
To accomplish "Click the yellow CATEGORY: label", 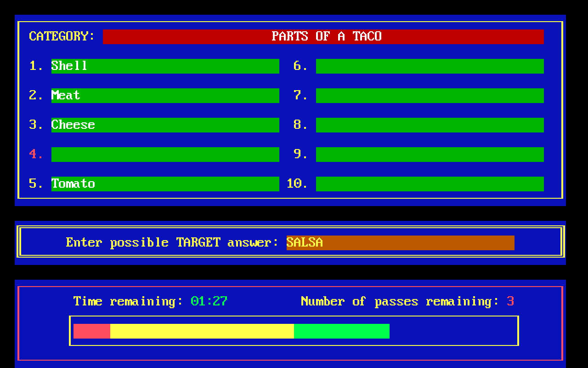I will pyautogui.click(x=62, y=36).
